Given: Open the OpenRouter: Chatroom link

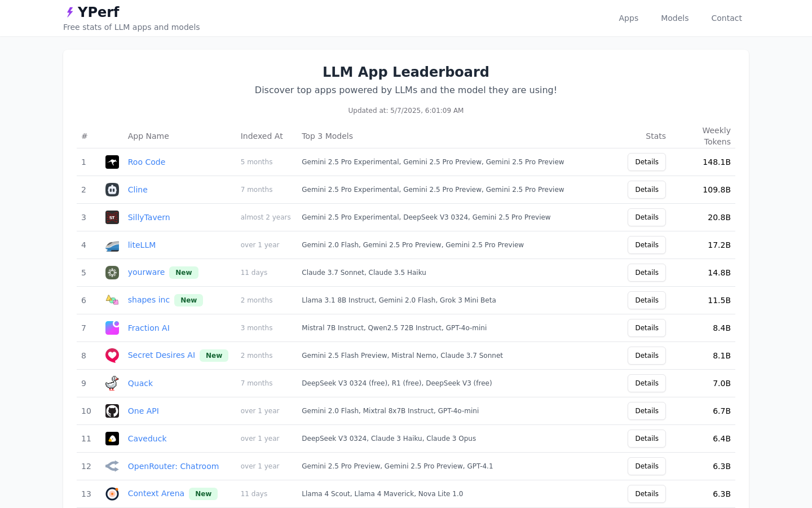Looking at the screenshot, I should [173, 466].
